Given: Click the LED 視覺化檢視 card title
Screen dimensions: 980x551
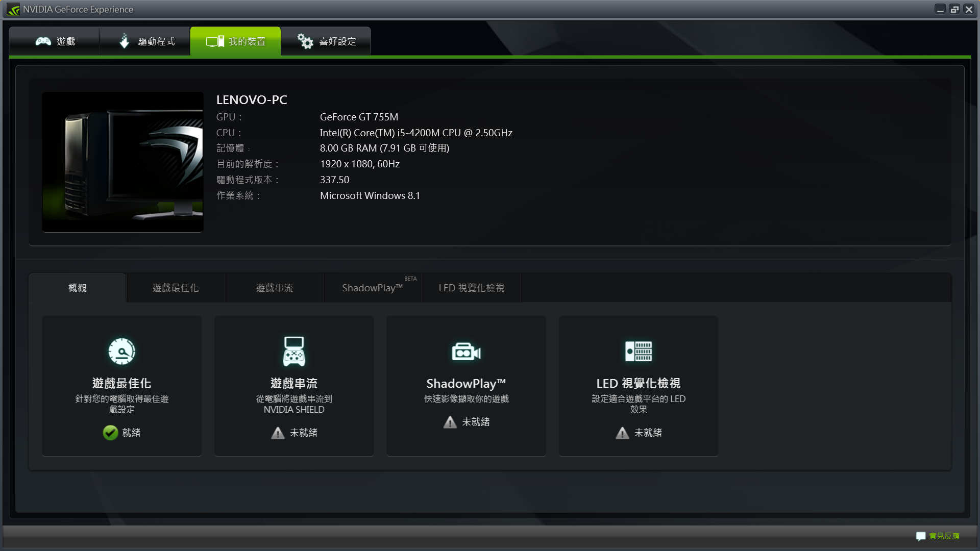Looking at the screenshot, I should [639, 383].
